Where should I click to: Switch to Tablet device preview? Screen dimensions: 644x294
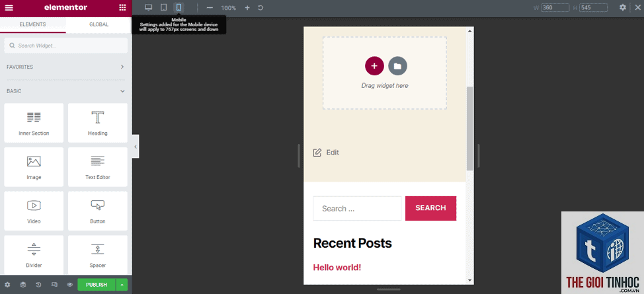point(163,7)
